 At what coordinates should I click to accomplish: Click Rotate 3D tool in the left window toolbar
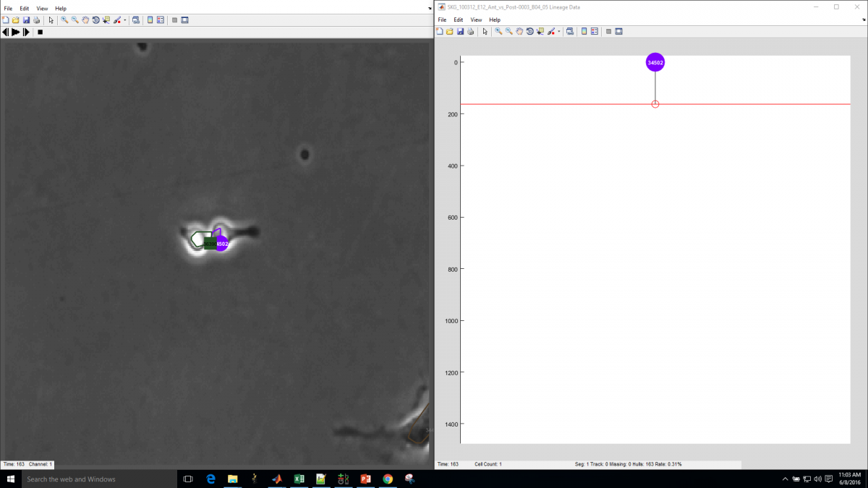(95, 20)
